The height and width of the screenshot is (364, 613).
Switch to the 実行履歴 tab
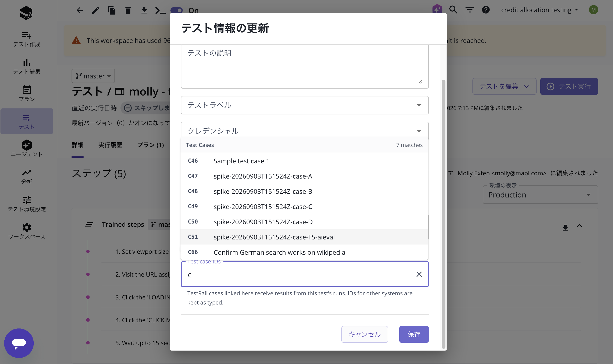[110, 145]
